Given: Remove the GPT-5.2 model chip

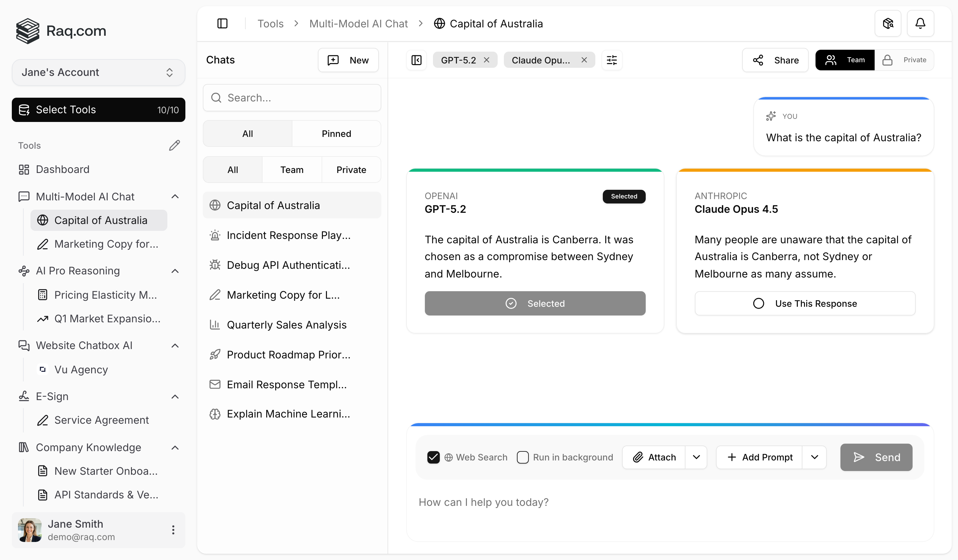Looking at the screenshot, I should 486,60.
